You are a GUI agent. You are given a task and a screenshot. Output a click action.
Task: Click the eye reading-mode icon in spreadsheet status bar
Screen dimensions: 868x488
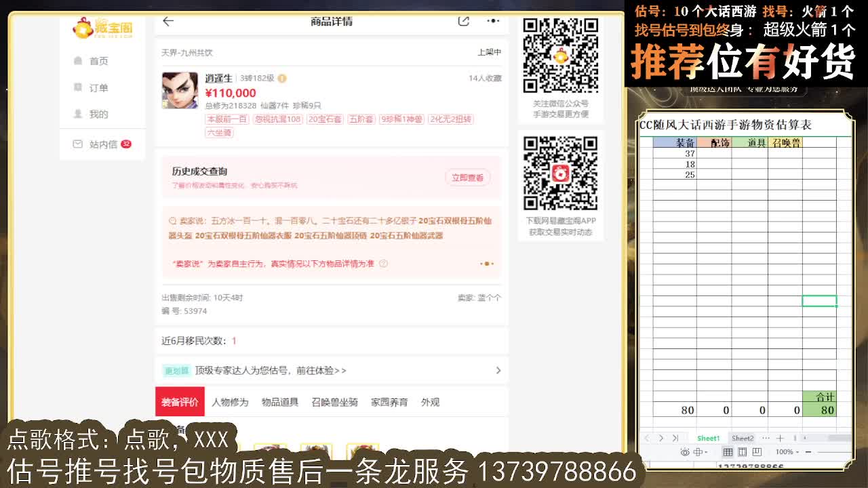[684, 451]
